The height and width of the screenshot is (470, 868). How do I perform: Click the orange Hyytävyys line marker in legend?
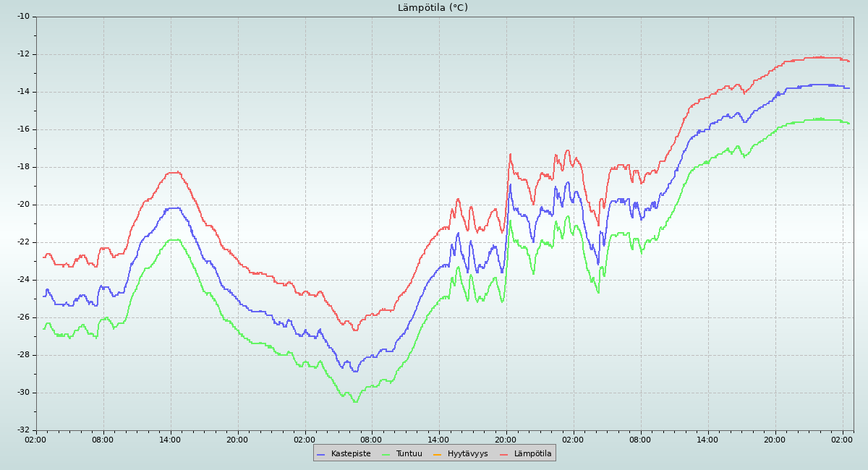pos(438,454)
